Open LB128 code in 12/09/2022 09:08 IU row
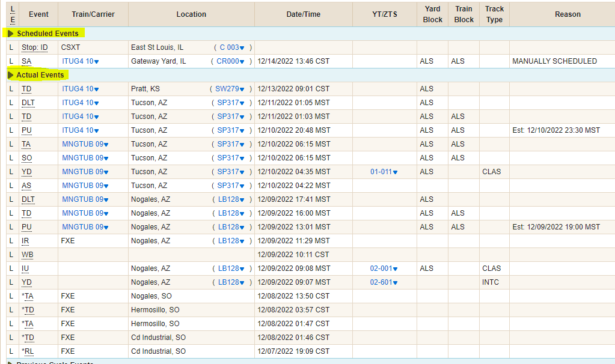615x364 pixels. (x=231, y=268)
